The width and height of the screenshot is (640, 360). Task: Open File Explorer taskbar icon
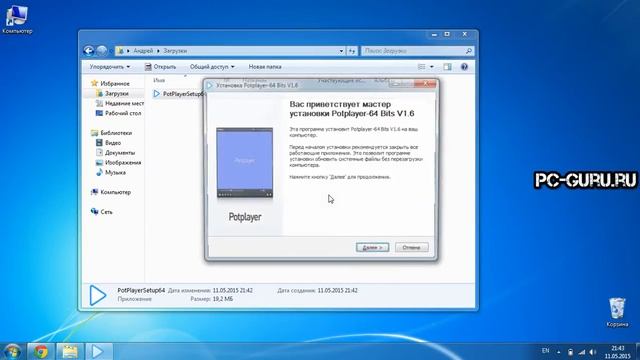pos(70,351)
